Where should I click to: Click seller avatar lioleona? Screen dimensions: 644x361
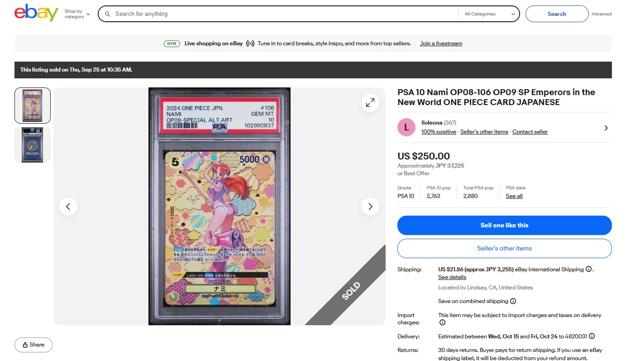[x=406, y=127]
